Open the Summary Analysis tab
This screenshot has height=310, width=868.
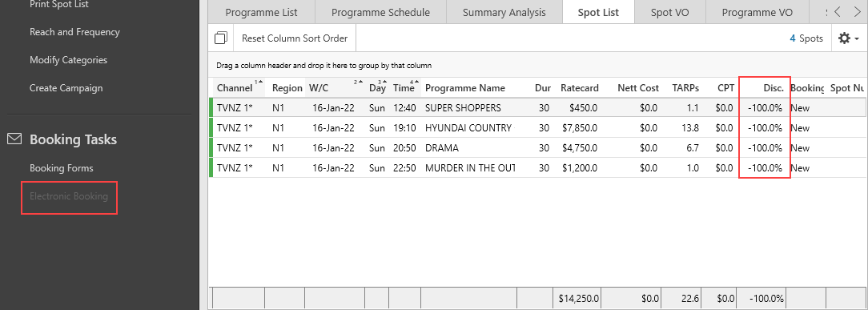pos(504,12)
